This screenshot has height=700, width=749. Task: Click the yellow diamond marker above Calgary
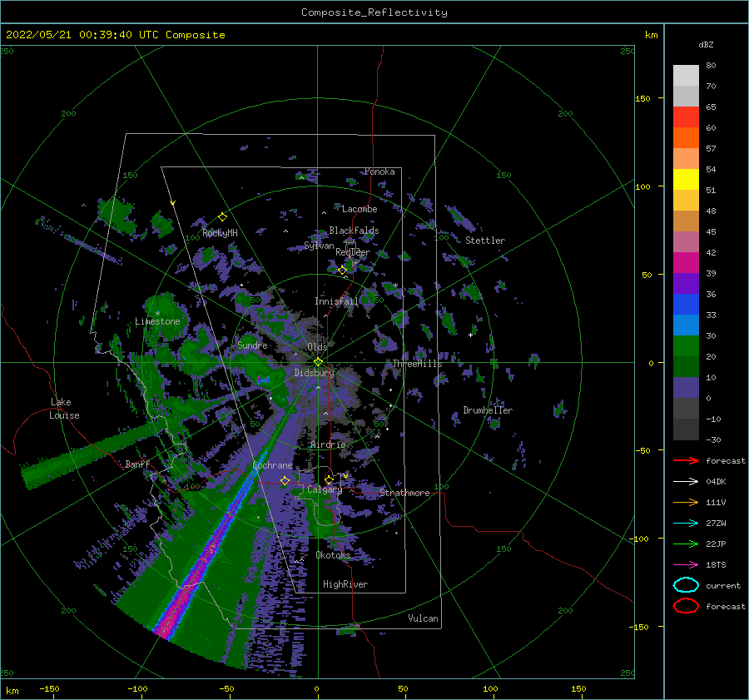point(329,479)
